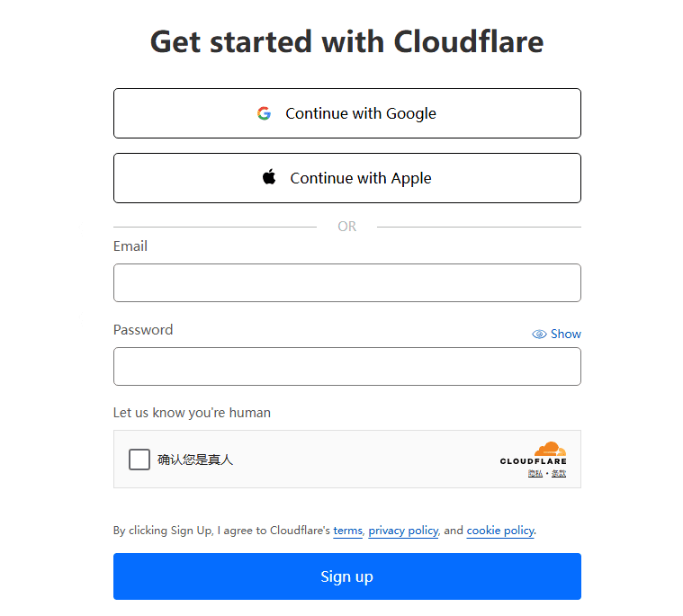The image size is (683, 616).
Task: Click the Email field label
Action: [130, 246]
